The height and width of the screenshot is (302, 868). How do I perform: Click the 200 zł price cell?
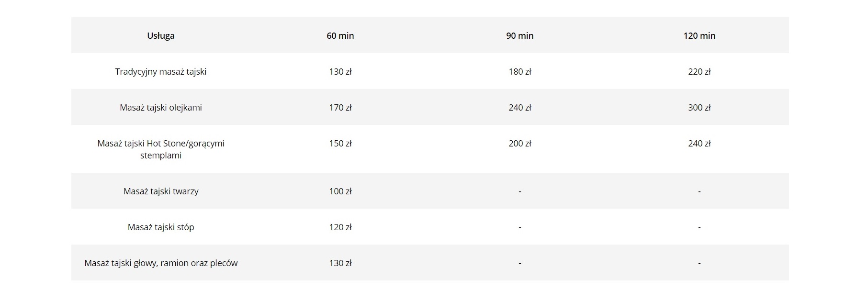[x=519, y=144]
